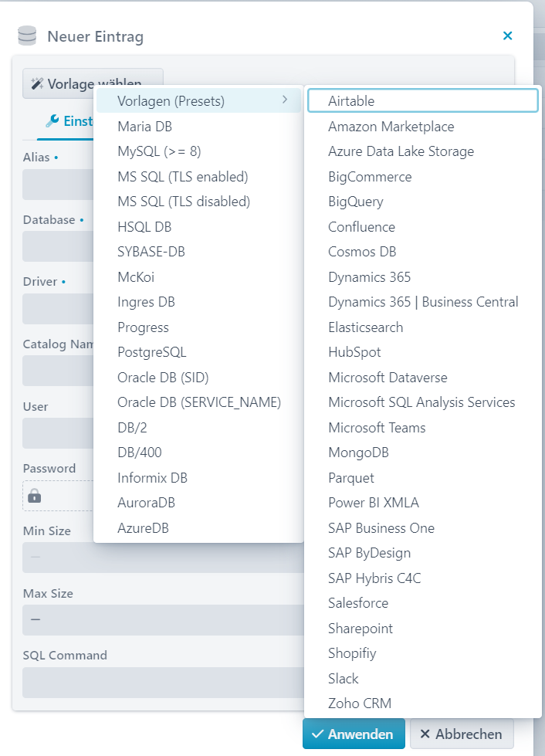The image size is (545, 756).
Task: Pick the Shopifiy preset
Action: (x=422, y=653)
